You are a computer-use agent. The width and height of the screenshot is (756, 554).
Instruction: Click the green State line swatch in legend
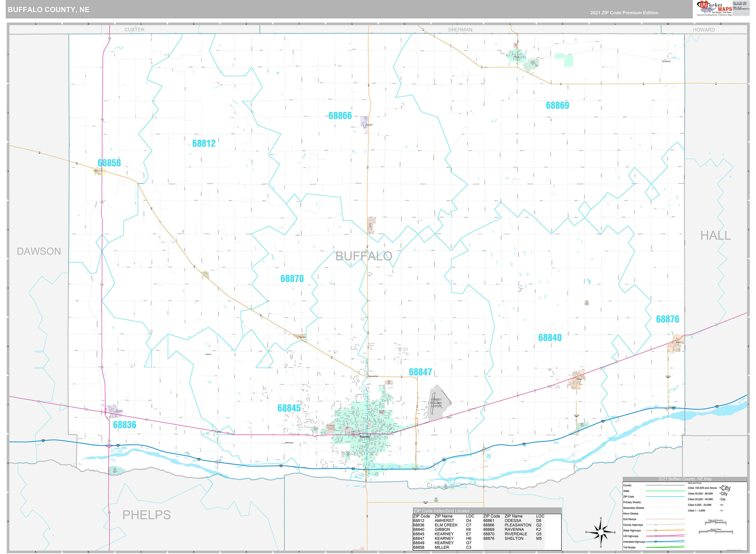665,491
